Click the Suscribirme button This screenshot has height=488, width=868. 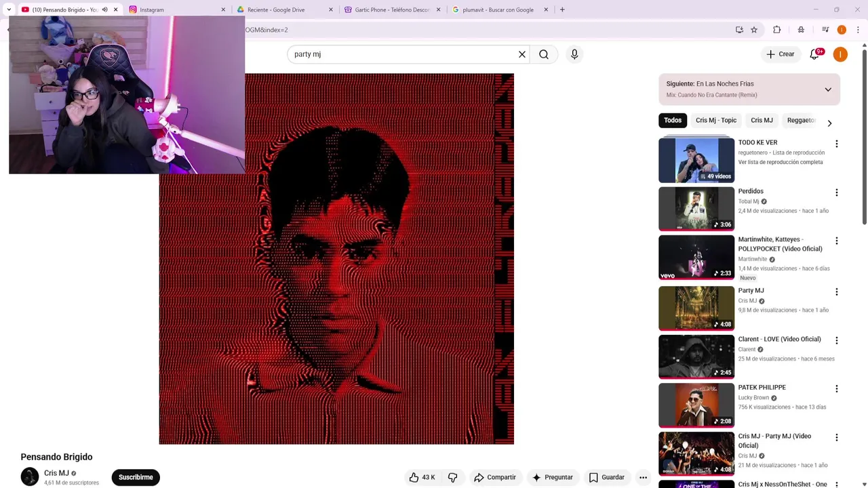click(136, 477)
